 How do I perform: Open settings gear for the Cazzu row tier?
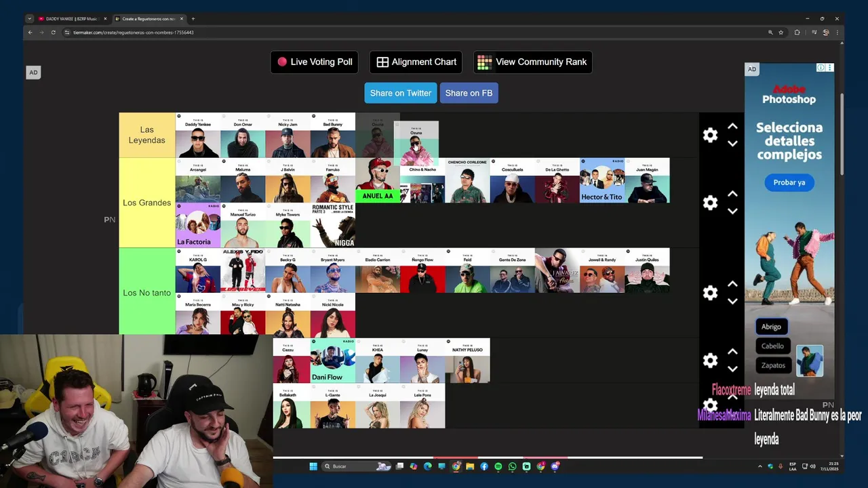click(710, 361)
